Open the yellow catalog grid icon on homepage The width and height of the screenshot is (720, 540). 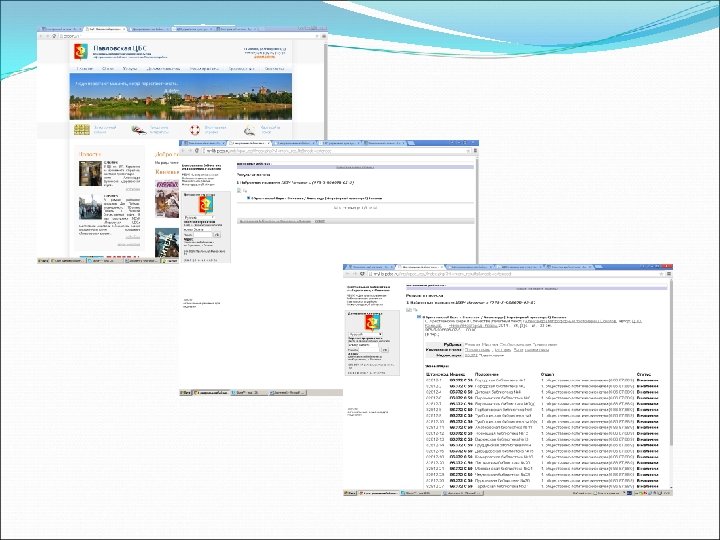(x=82, y=130)
